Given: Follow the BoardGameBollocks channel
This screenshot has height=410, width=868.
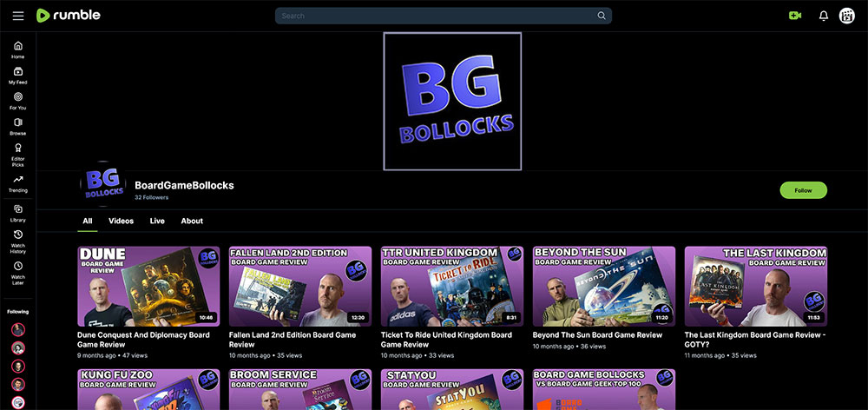Looking at the screenshot, I should (x=803, y=190).
